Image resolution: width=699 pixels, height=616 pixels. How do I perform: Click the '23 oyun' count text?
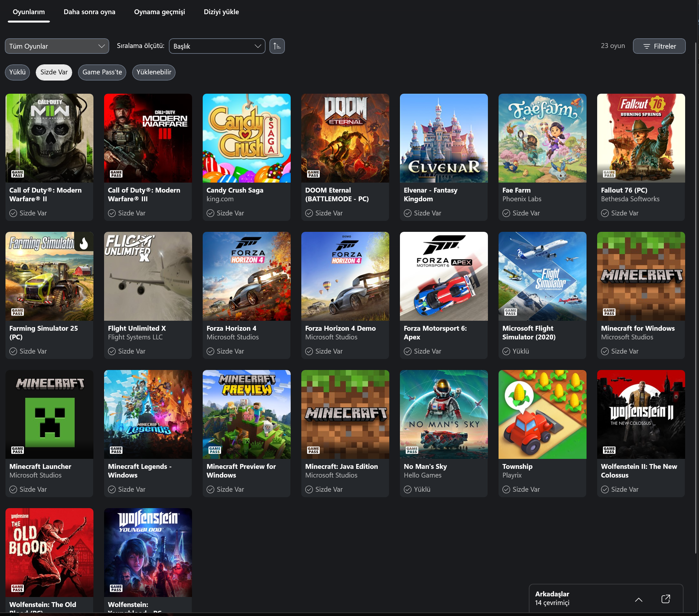click(x=613, y=46)
